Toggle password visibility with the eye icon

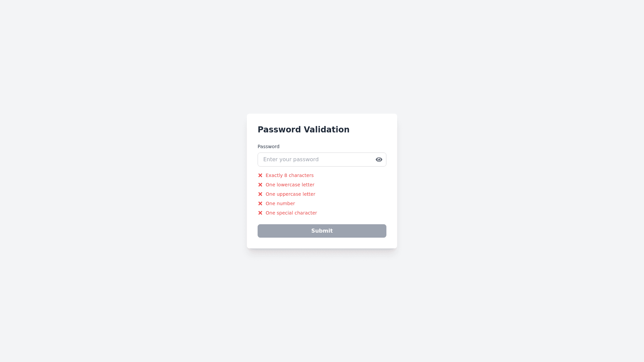click(379, 159)
